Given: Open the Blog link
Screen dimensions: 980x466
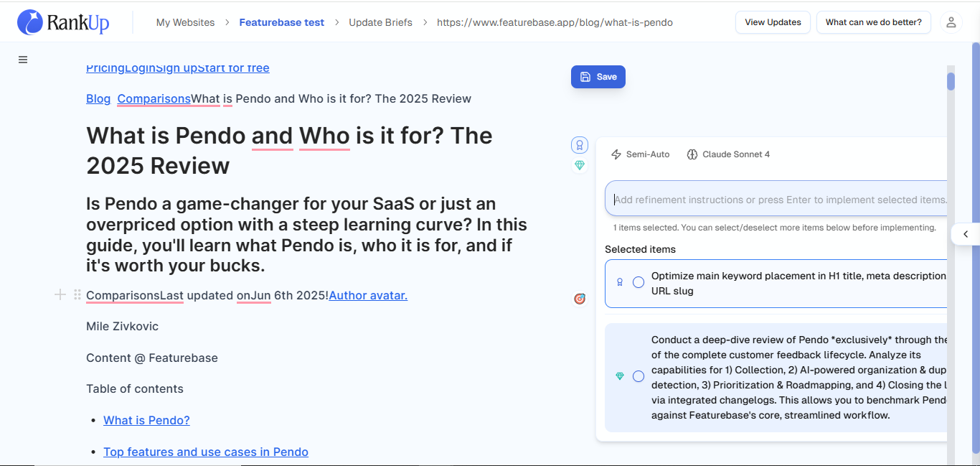Looking at the screenshot, I should (98, 98).
